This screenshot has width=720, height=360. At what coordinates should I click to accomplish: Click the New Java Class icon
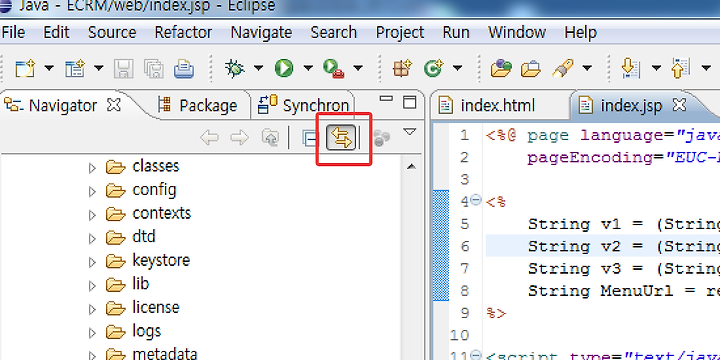pos(433,68)
